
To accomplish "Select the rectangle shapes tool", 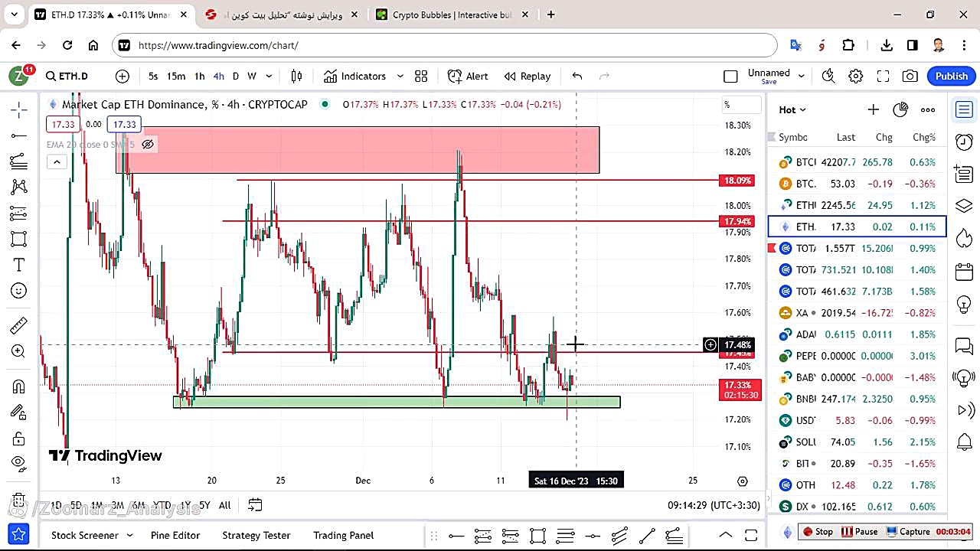I will 19,239.
